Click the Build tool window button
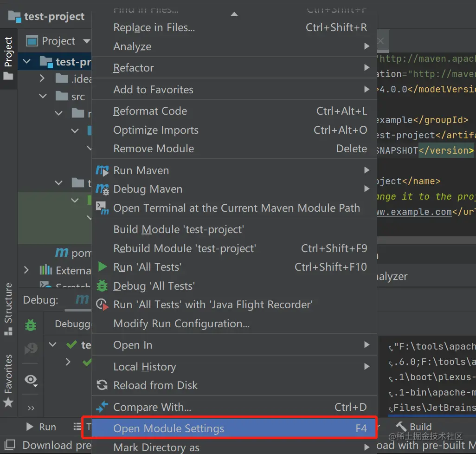Screen dimensions: 476x454 [414, 426]
